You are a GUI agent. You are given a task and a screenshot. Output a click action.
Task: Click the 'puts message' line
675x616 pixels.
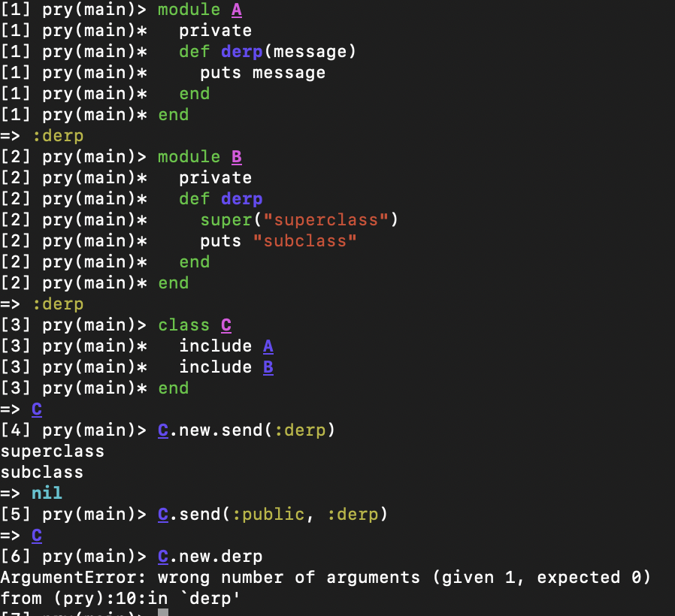262,73
